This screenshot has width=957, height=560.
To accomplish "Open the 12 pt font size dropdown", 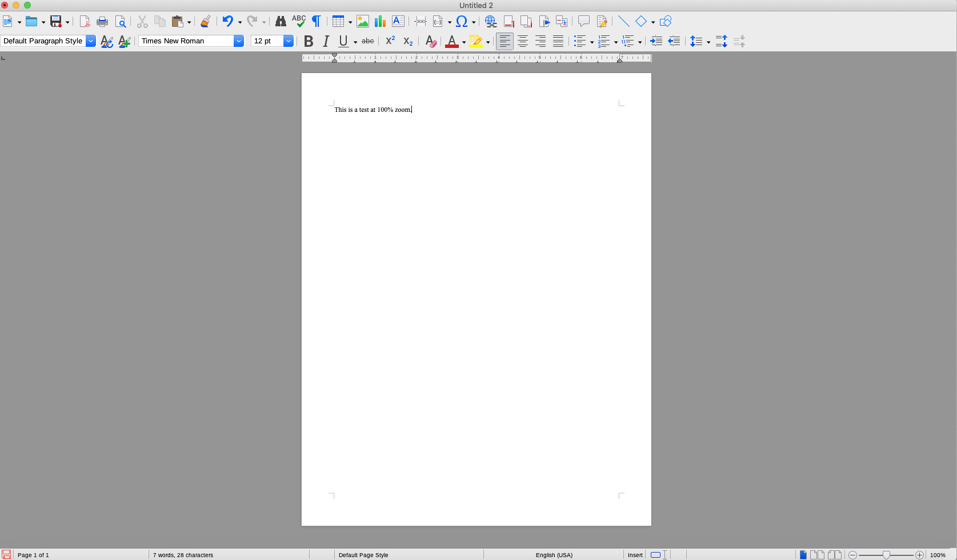I will [x=289, y=41].
